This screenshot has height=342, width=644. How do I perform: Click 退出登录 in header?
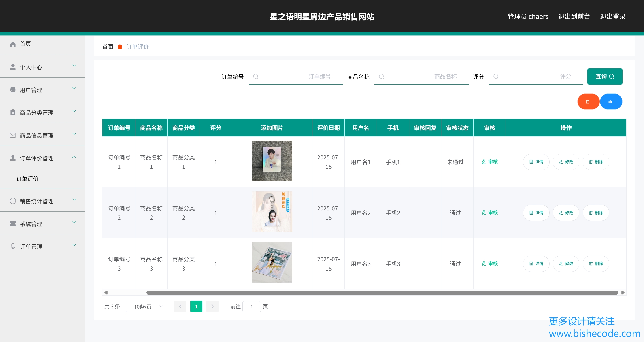point(612,17)
